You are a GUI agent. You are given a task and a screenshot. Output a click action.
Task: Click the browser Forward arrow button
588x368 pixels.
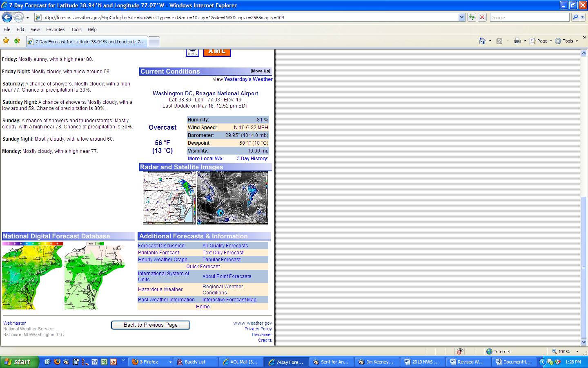point(18,17)
